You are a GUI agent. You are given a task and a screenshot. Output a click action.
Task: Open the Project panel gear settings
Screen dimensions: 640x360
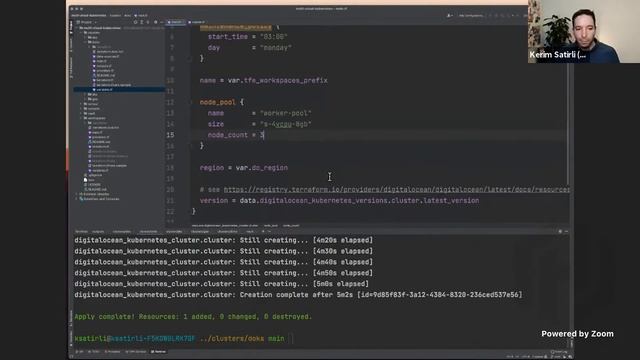pos(155,22)
